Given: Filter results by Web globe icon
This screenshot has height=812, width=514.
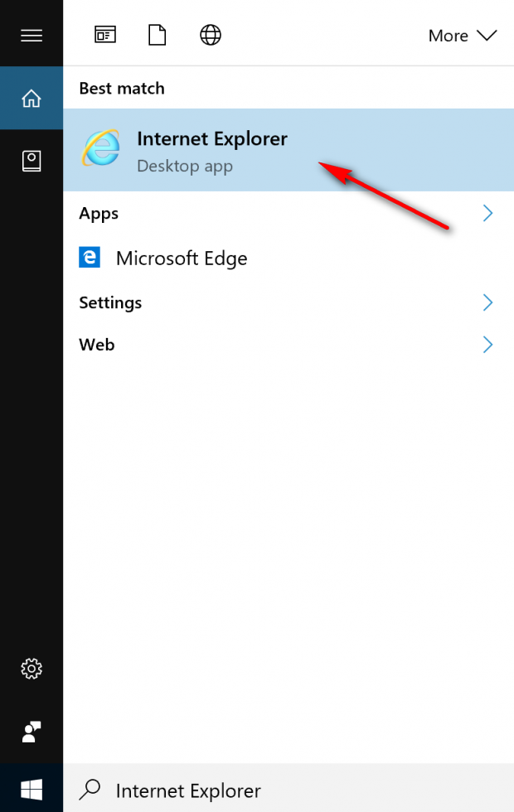Looking at the screenshot, I should (211, 35).
